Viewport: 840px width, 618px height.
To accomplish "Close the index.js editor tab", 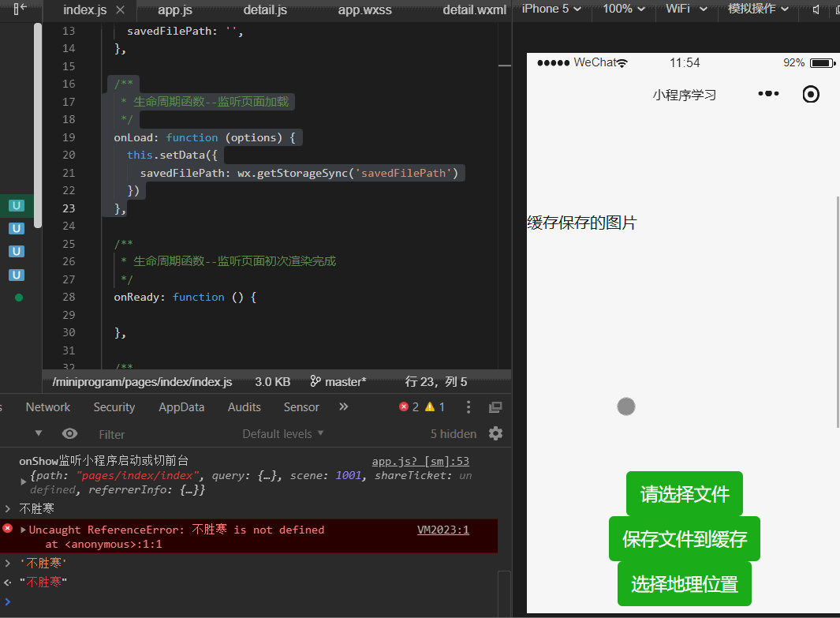I will [121, 9].
